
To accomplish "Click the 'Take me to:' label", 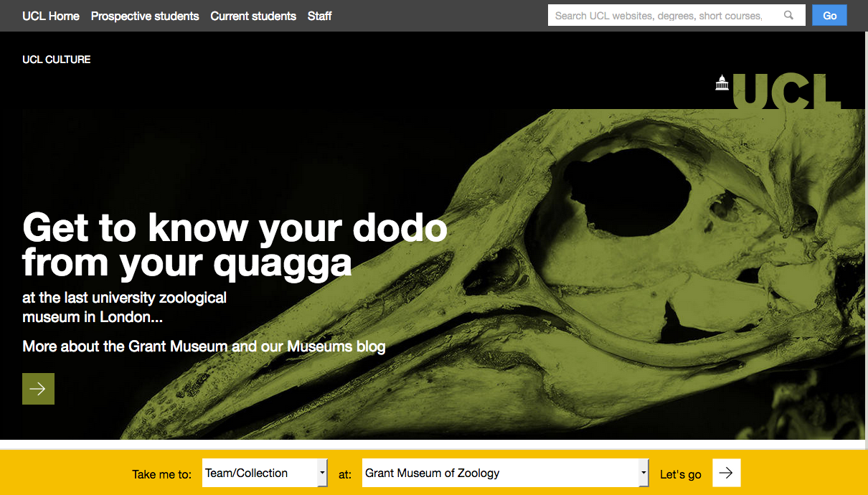I will coord(162,474).
